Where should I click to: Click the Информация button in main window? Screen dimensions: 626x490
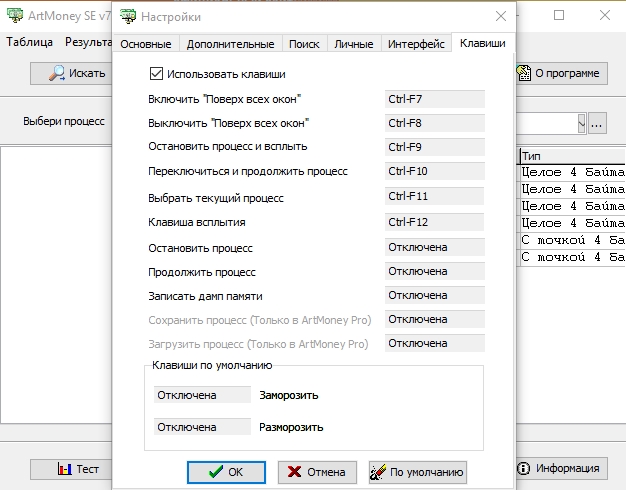click(x=561, y=468)
